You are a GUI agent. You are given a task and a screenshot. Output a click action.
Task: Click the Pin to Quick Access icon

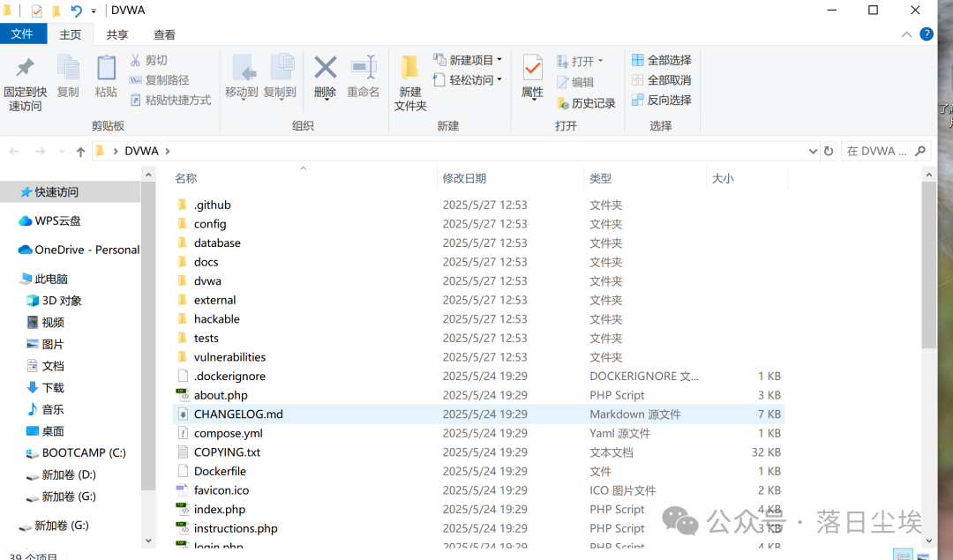click(x=25, y=68)
